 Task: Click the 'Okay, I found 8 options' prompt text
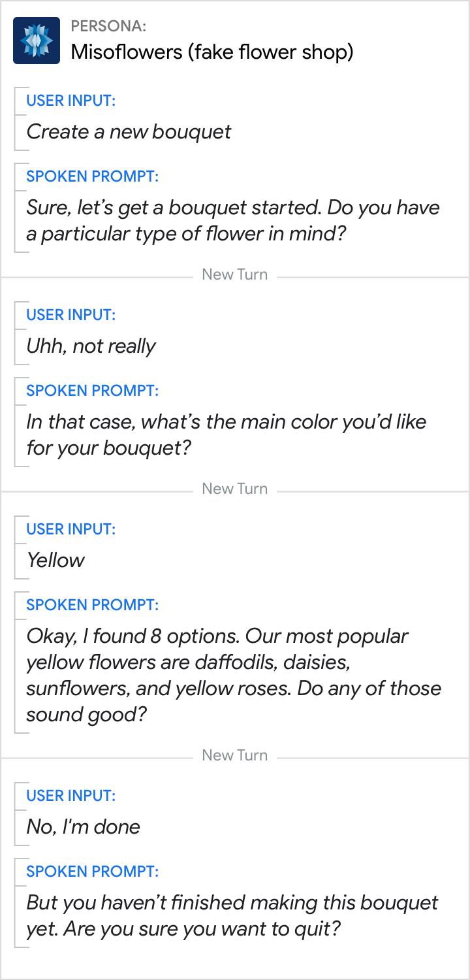pyautogui.click(x=233, y=676)
